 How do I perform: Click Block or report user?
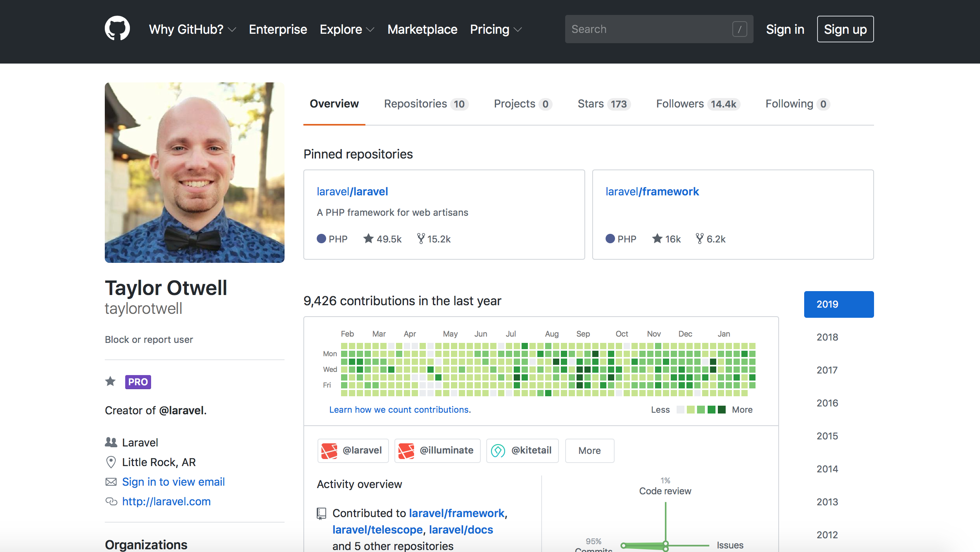click(149, 339)
